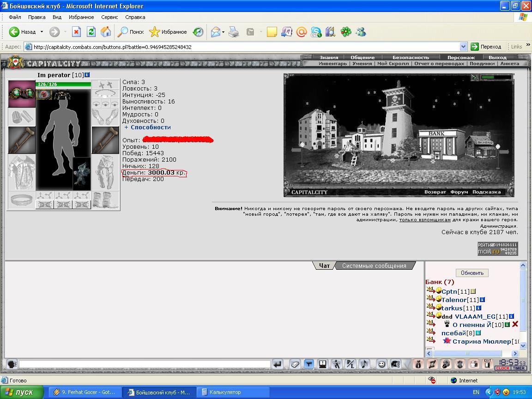The width and height of the screenshot is (532, 399).
Task: Open the Избранное menu in menu bar
Action: tap(81, 17)
